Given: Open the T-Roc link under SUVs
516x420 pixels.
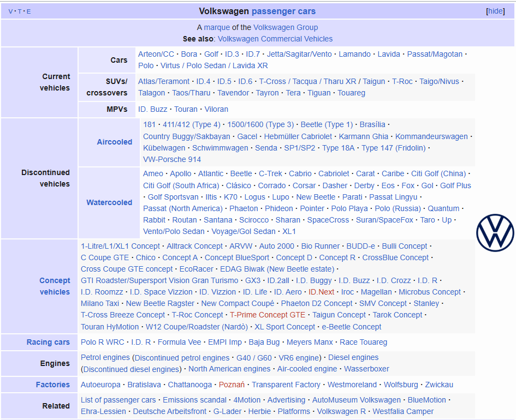Looking at the screenshot, I should (402, 81).
